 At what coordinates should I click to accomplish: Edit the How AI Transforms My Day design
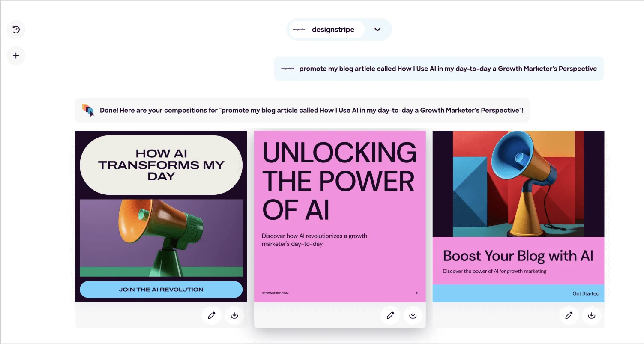(x=211, y=315)
